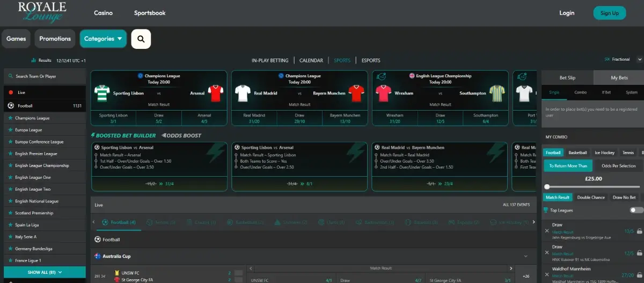The width and height of the screenshot is (644, 283).
Task: Select To Return More Than option
Action: (x=568, y=166)
